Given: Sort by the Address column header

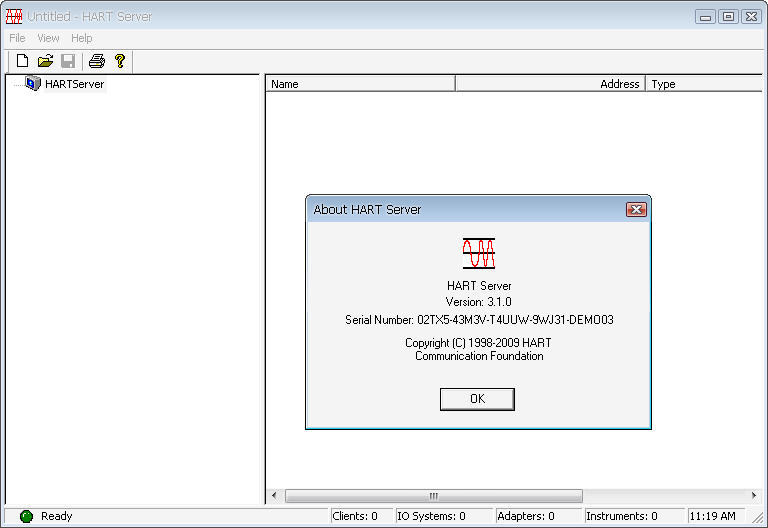Looking at the screenshot, I should tap(550, 84).
